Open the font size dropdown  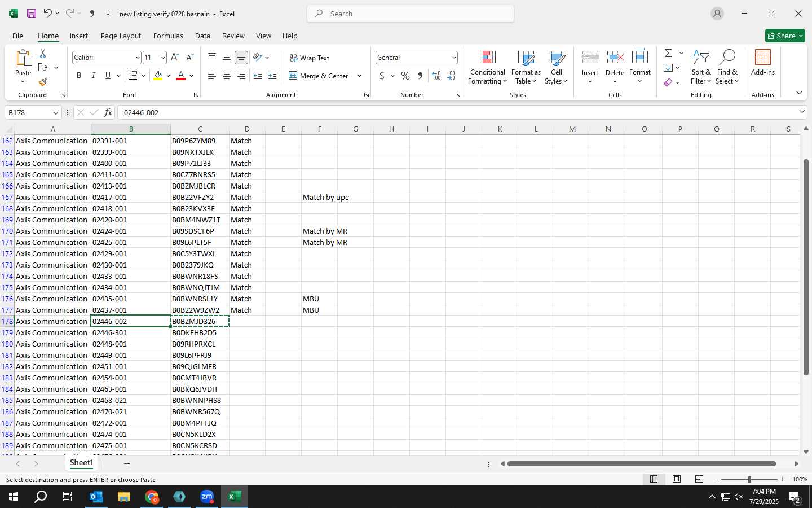[163, 58]
